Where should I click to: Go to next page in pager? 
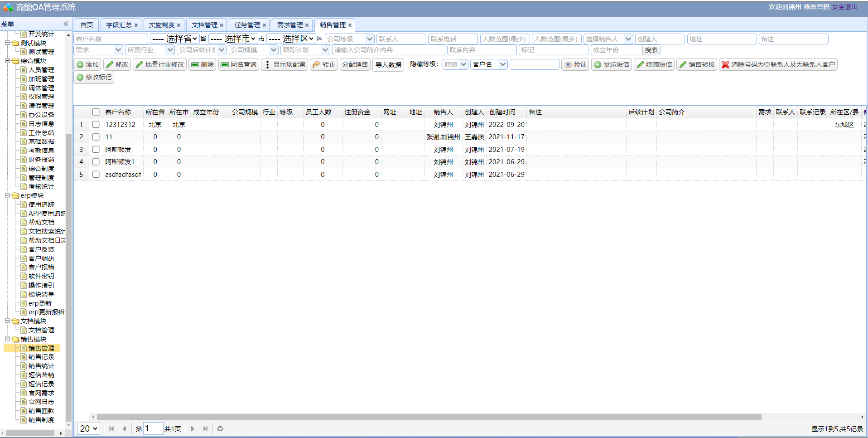click(193, 428)
